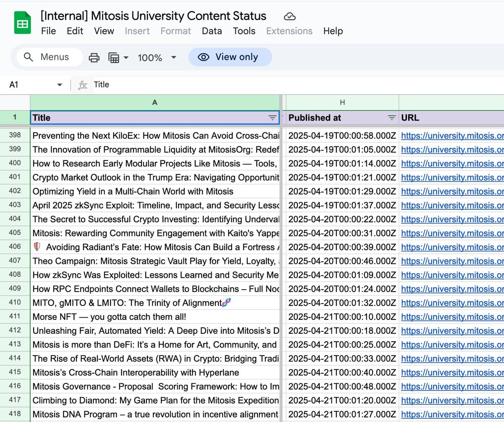The height and width of the screenshot is (422, 504).
Task: Select the Mitosis's Cross-Chain Interoperability with Hyperlane cell
Action: coord(155,372)
